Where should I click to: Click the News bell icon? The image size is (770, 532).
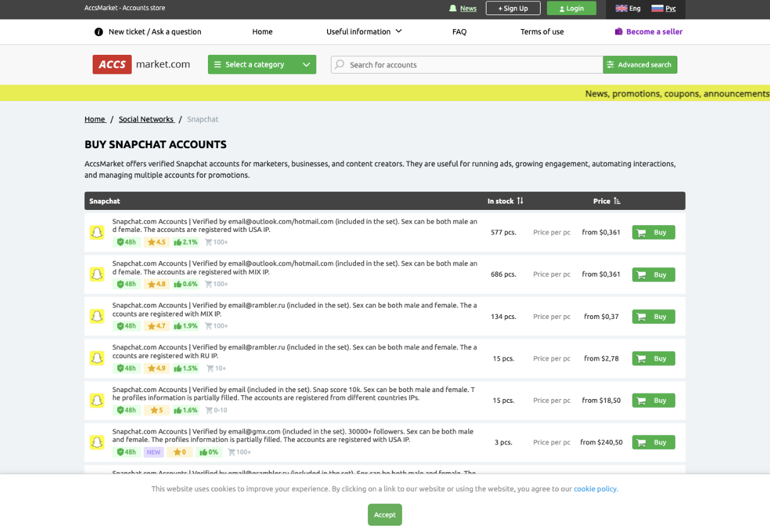[x=452, y=8]
